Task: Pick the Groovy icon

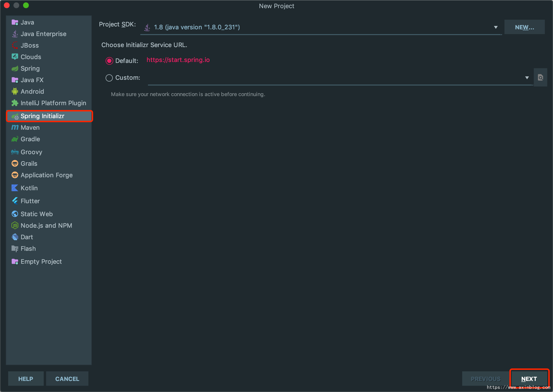Action: tap(15, 152)
